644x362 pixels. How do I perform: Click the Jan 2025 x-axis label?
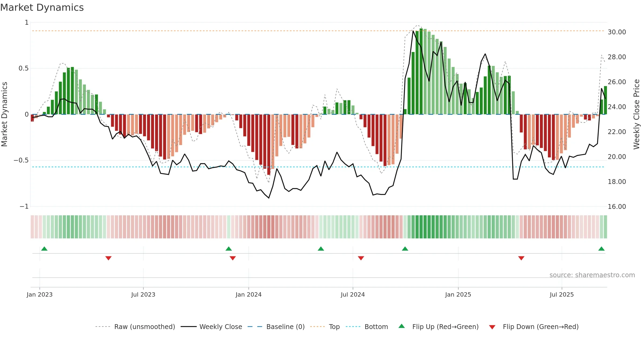pos(458,294)
